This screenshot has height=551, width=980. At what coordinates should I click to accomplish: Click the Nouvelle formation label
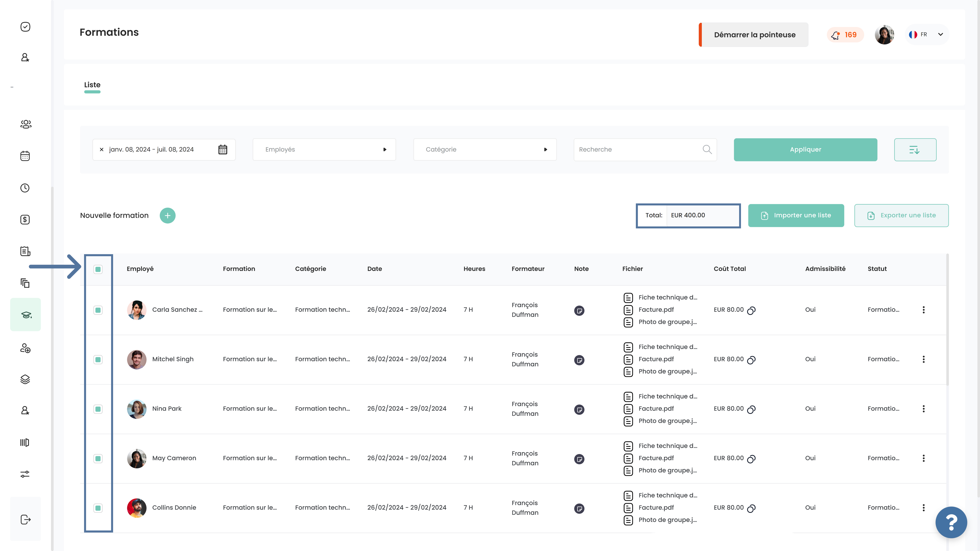(114, 216)
